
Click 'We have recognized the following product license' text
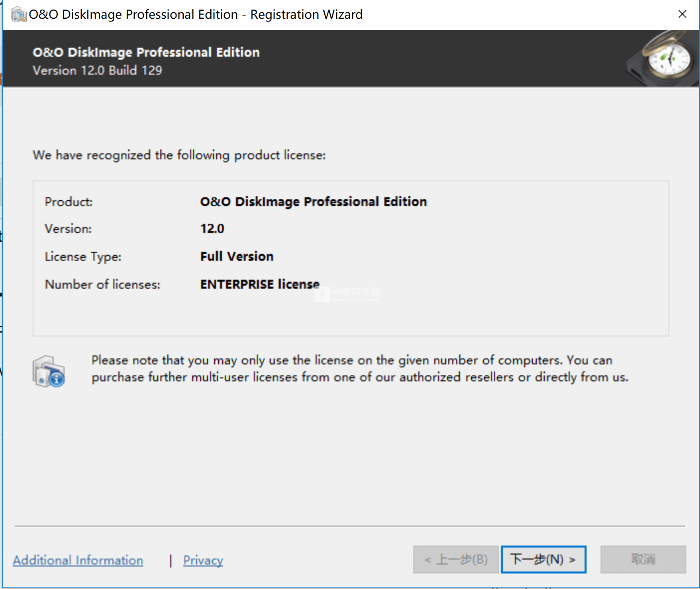179,155
